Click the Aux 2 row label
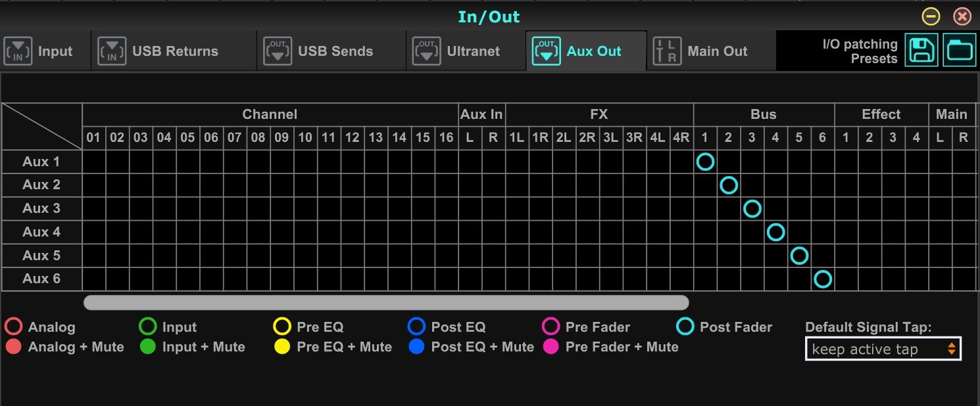 (x=41, y=185)
